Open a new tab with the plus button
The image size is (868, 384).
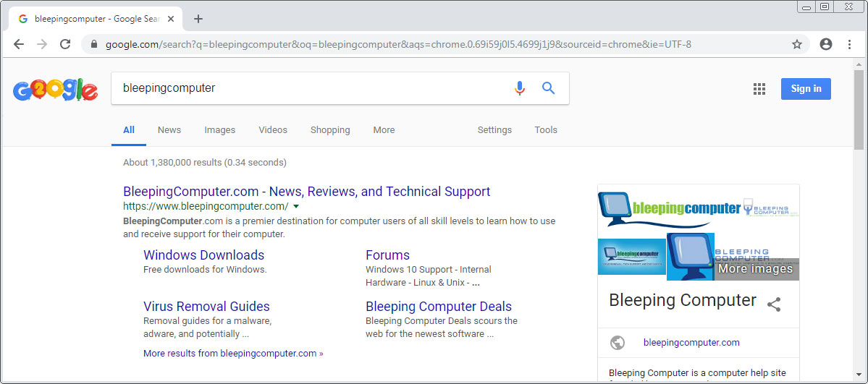198,19
